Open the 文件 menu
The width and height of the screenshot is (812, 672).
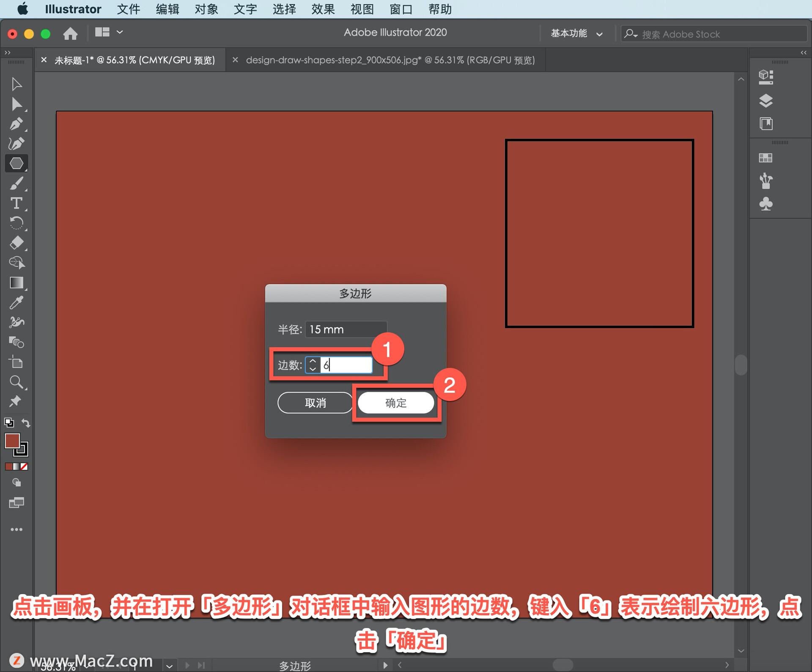(128, 9)
